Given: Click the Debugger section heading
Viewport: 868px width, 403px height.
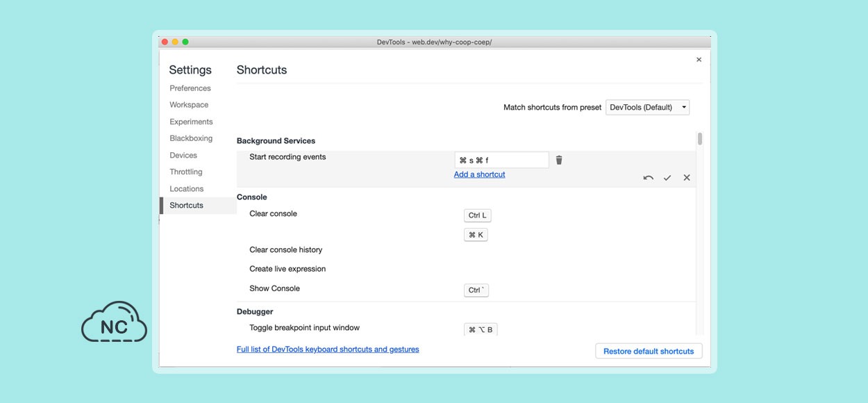Looking at the screenshot, I should [x=255, y=312].
